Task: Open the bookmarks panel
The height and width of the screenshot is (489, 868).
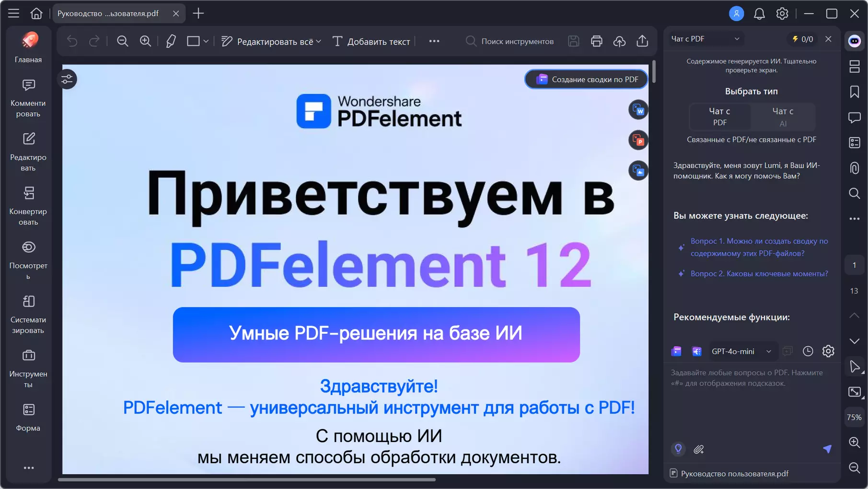Action: click(855, 92)
